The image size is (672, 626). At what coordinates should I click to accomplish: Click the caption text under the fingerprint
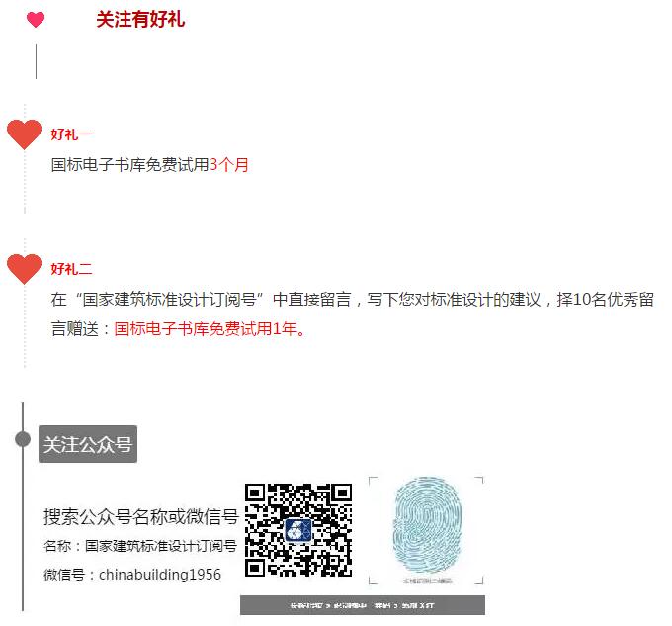click(427, 581)
